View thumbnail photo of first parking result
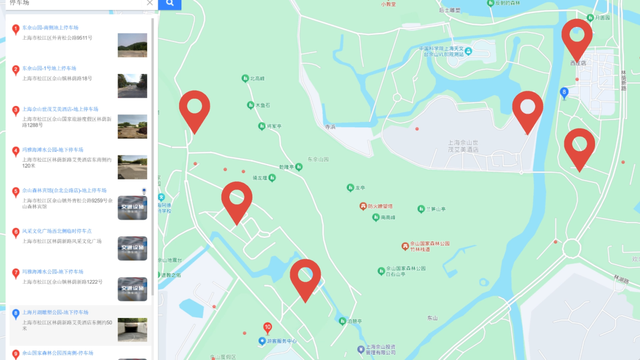 [132, 45]
